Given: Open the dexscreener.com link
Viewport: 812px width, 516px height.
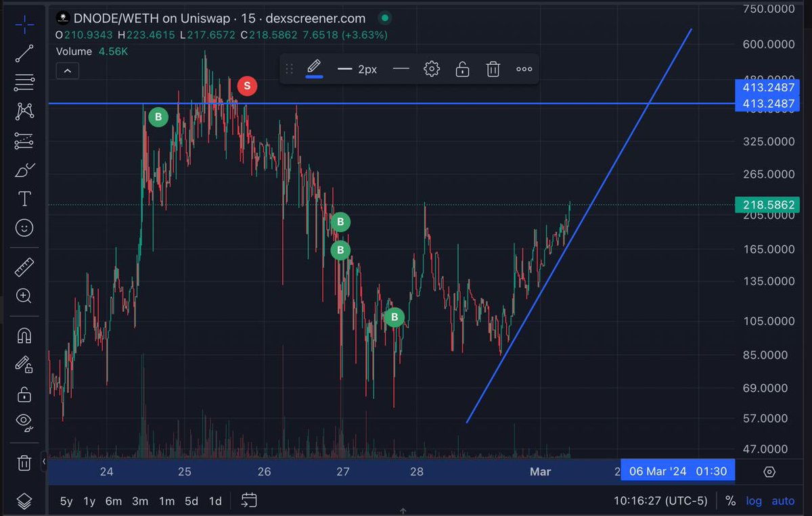Looking at the screenshot, I should [316, 18].
